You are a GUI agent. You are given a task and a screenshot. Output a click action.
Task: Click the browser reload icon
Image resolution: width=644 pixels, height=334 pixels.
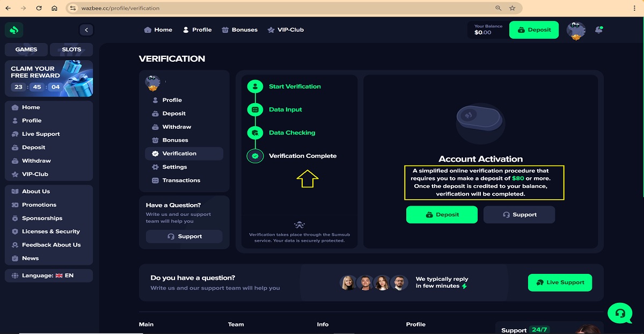click(39, 8)
